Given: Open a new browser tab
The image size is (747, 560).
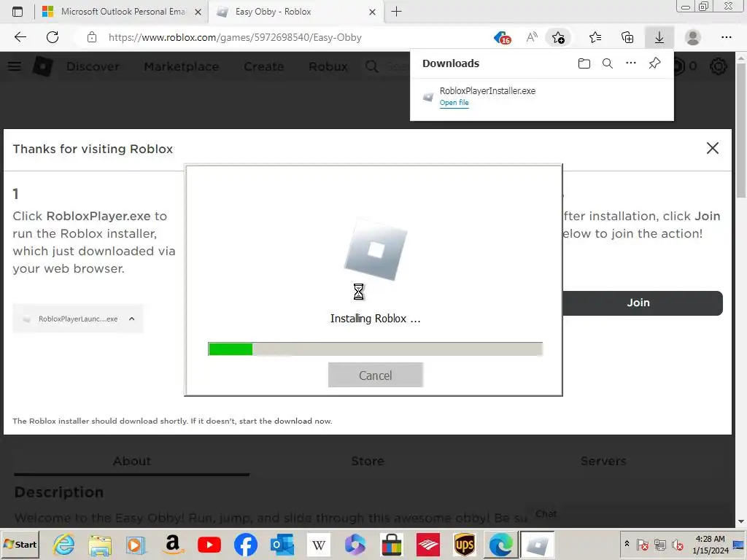Looking at the screenshot, I should click(x=396, y=12).
